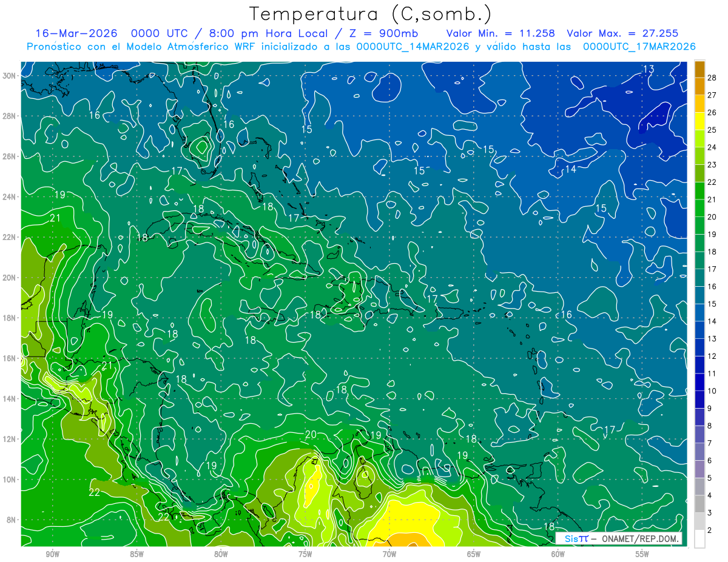Click the '24N' latitude axis label
The height and width of the screenshot is (562, 728).
coord(9,196)
